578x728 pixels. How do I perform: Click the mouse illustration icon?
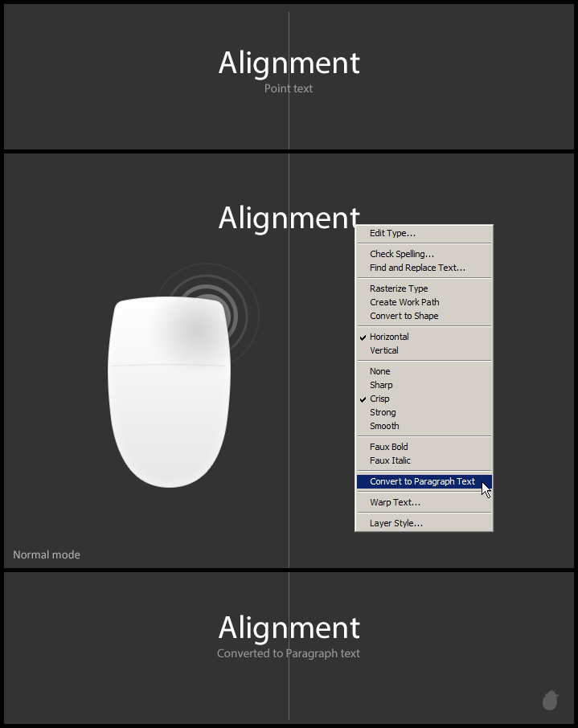point(169,391)
